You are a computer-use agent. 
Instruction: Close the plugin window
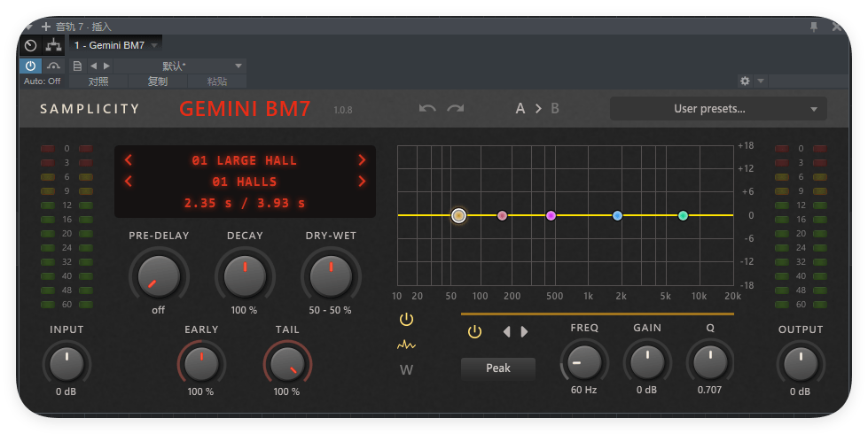coord(836,27)
